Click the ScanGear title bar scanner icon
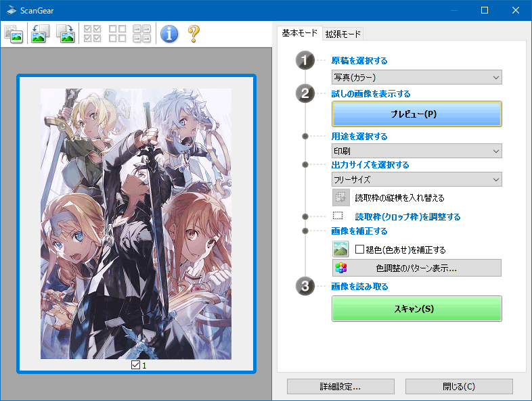 point(12,10)
